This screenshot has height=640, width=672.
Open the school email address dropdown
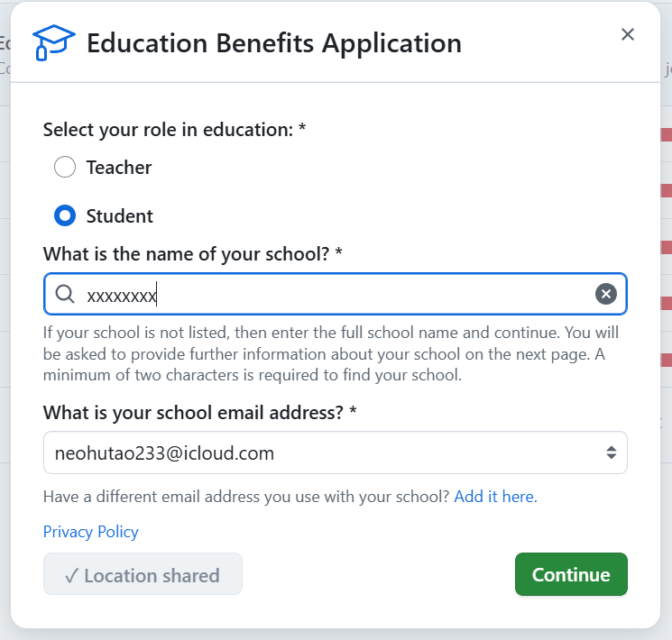click(334, 453)
